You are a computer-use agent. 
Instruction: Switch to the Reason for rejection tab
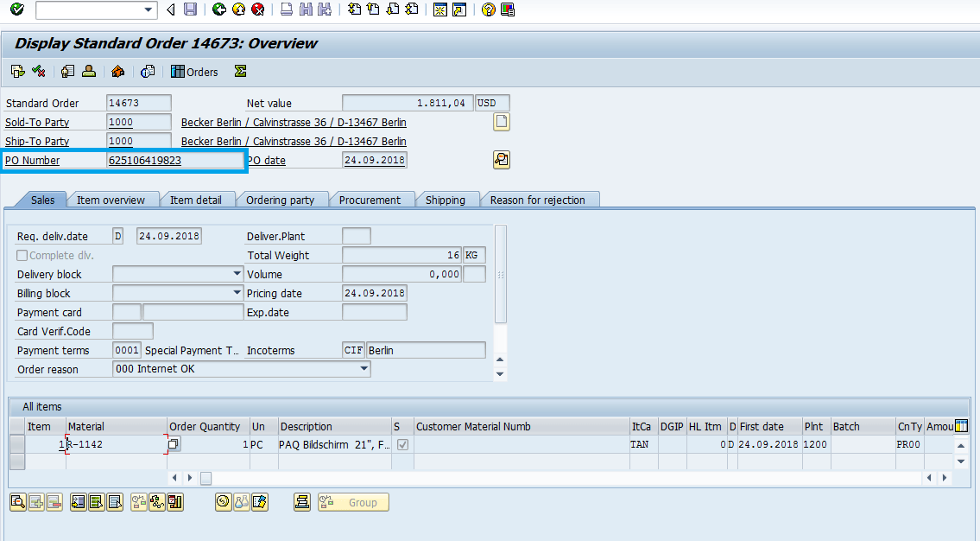click(538, 200)
